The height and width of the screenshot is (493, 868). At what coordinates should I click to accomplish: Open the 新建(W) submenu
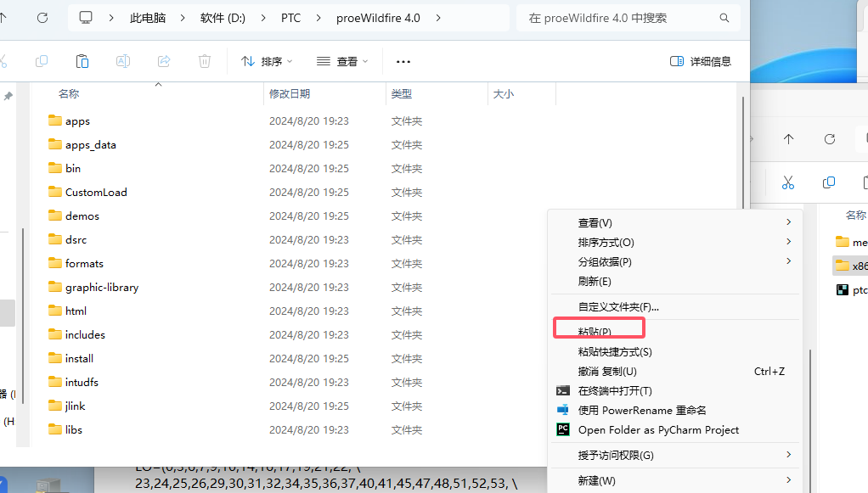(675, 480)
